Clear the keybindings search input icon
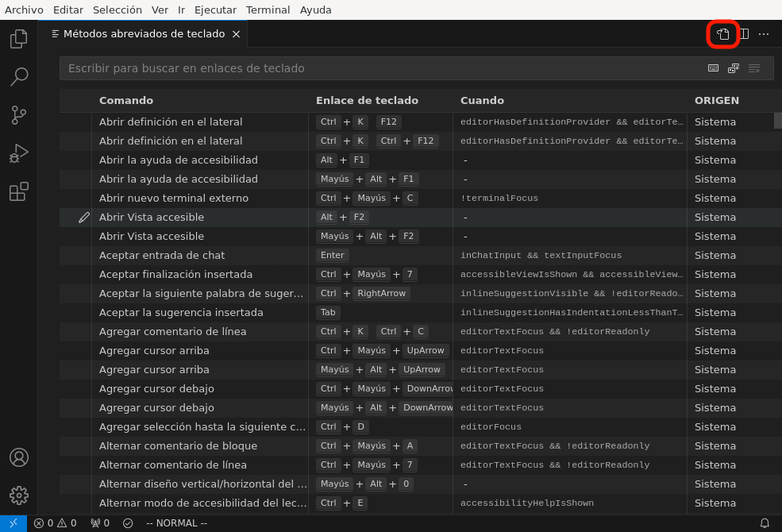 pyautogui.click(x=754, y=68)
